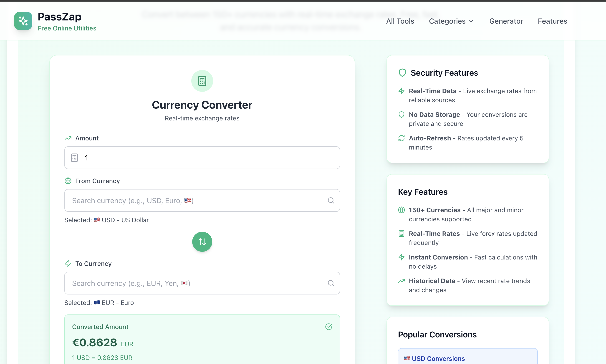The height and width of the screenshot is (364, 606).
Task: Click the lightning icon next to Instant Conversion
Action: pos(401,257)
